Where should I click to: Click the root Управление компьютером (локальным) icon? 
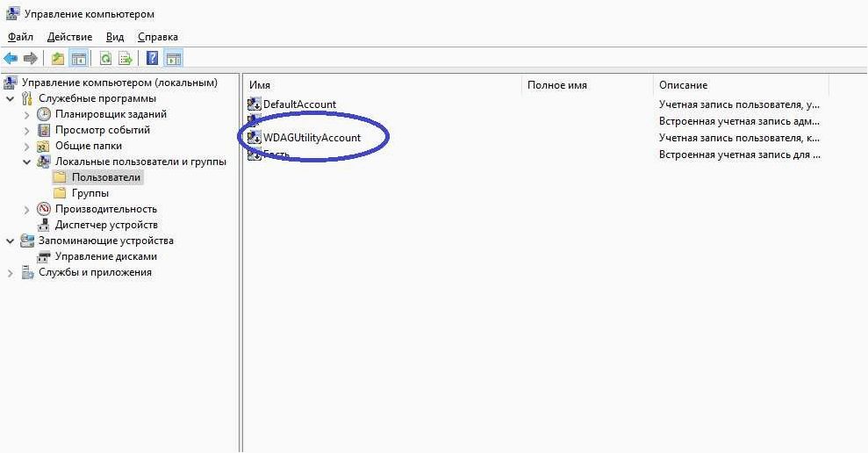[x=11, y=83]
